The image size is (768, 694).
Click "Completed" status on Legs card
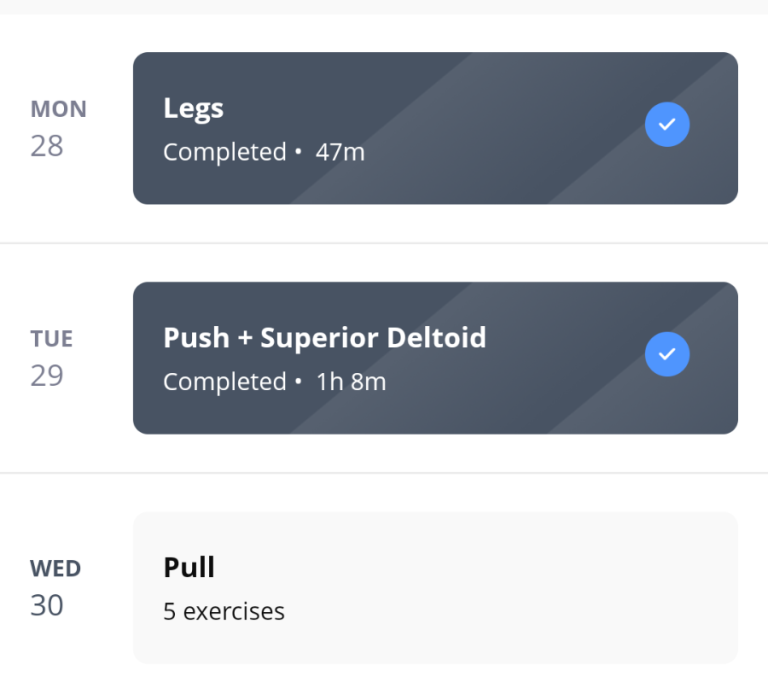(x=225, y=152)
